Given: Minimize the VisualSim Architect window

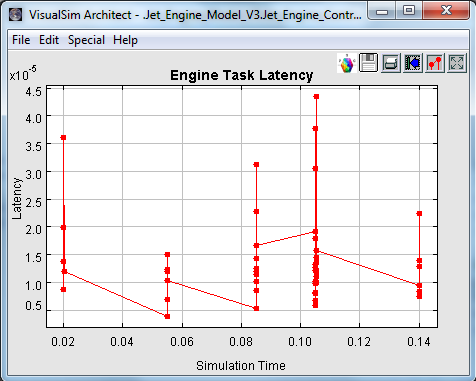Looking at the screenshot, I should coord(382,10).
